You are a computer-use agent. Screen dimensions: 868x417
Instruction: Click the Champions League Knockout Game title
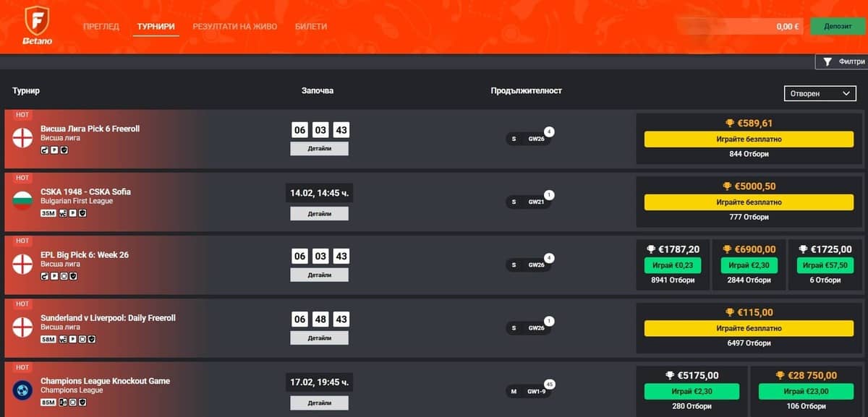click(x=106, y=381)
